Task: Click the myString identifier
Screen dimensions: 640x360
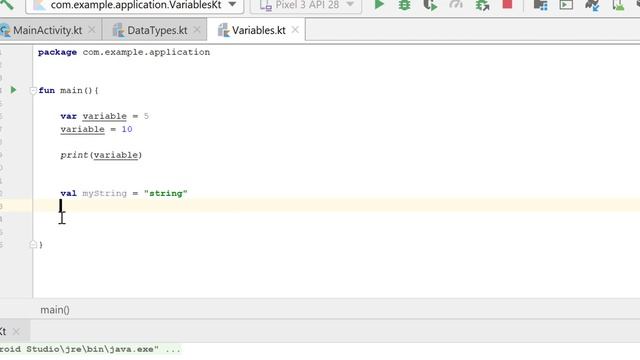Action: 104,193
